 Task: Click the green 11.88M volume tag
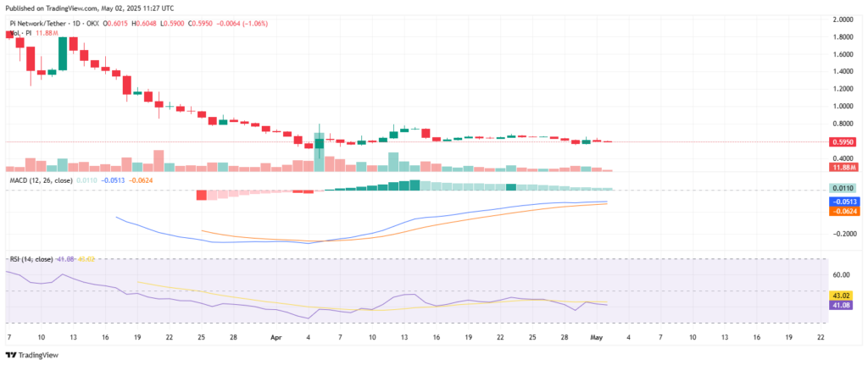[843, 168]
